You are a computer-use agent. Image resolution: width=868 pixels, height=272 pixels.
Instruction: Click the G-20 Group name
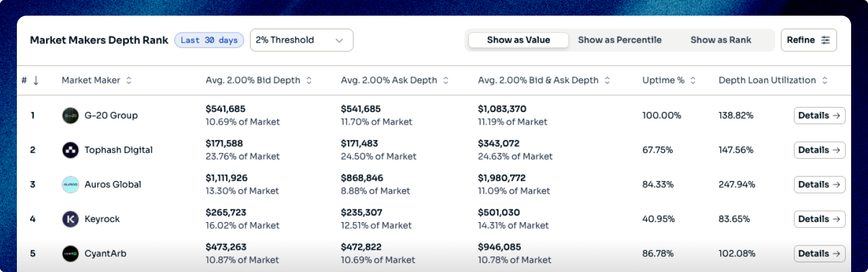(x=111, y=116)
